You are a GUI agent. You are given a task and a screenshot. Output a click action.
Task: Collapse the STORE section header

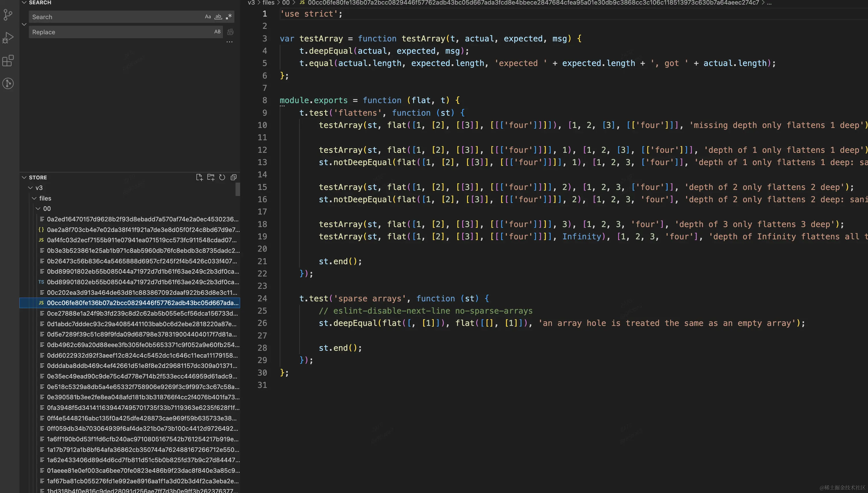click(x=24, y=177)
